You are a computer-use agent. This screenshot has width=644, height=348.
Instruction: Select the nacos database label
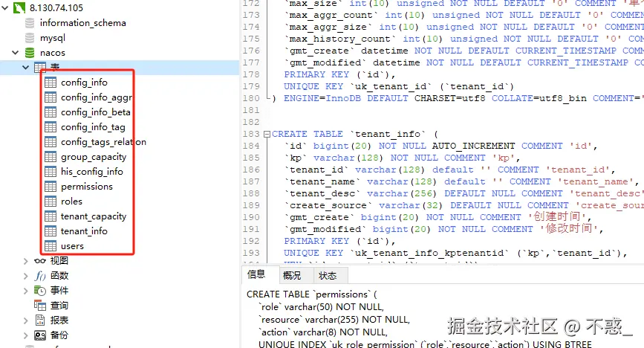[x=53, y=53]
